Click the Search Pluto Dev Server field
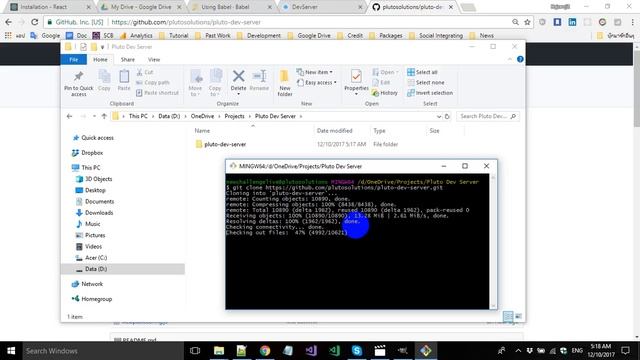Image resolution: width=640 pixels, height=360 pixels. [x=487, y=116]
